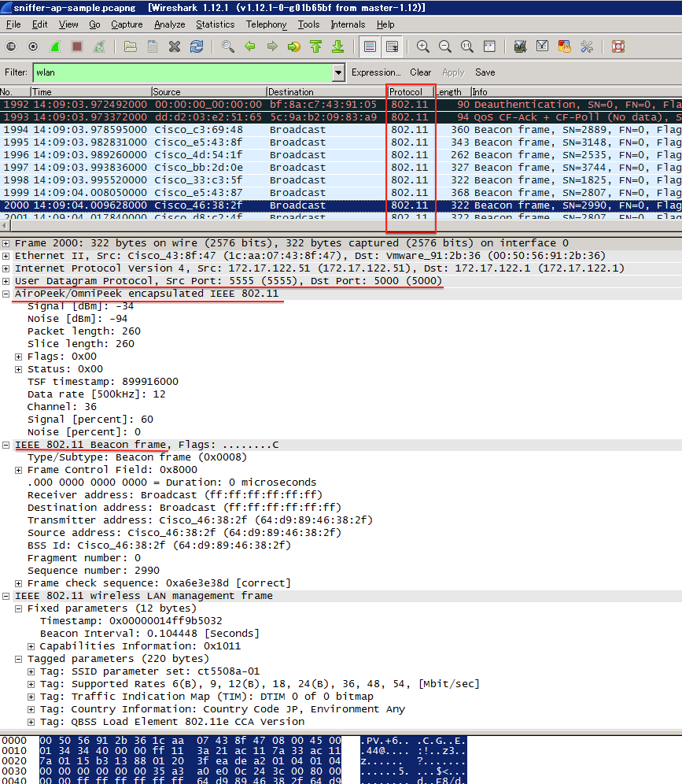Viewport: 682px width, 784px height.
Task: Select packet 1992 Deauthentication row
Action: tap(341, 105)
